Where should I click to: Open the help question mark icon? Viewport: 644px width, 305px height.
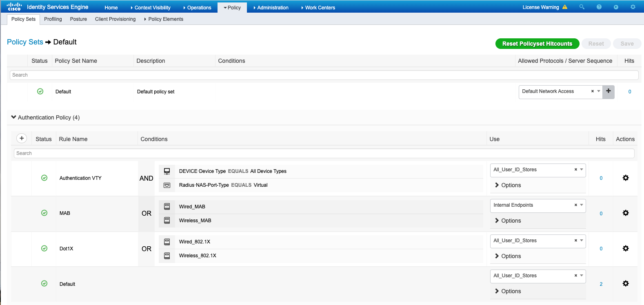click(x=599, y=7)
